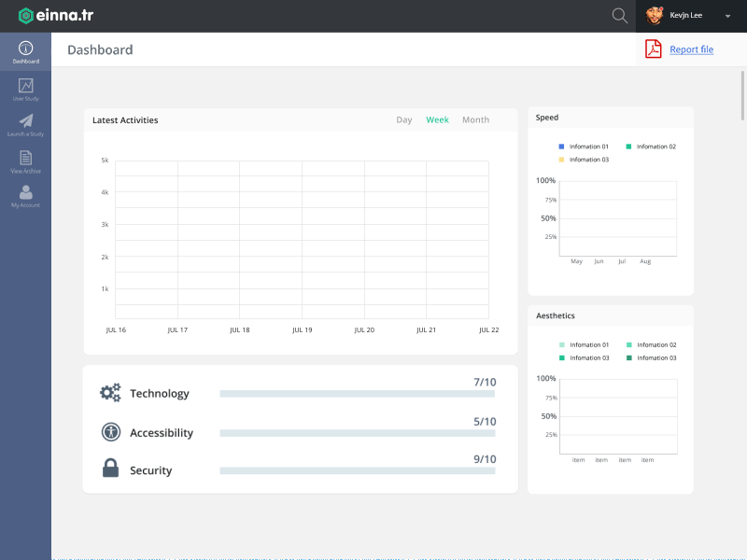Open My Account using the person icon
This screenshot has height=560, width=747.
25,196
